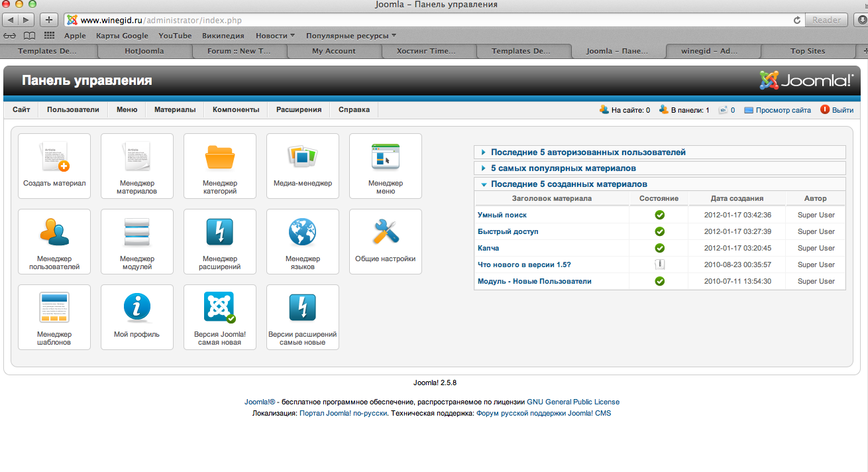Open the Википедия bookmark

tap(223, 36)
